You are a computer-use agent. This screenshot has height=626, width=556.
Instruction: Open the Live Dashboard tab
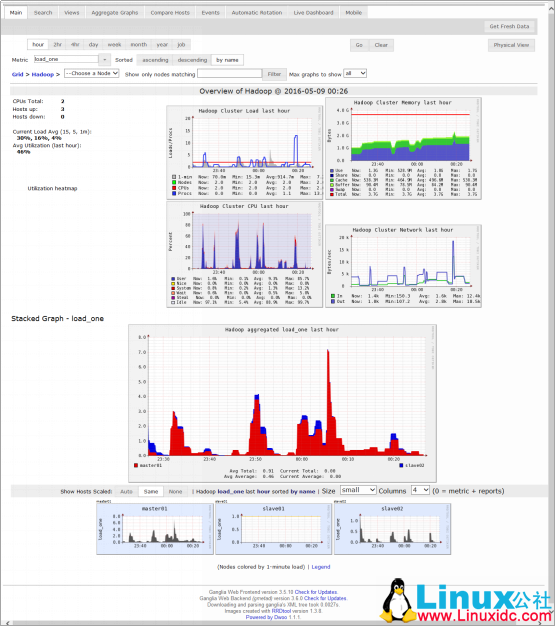[313, 13]
